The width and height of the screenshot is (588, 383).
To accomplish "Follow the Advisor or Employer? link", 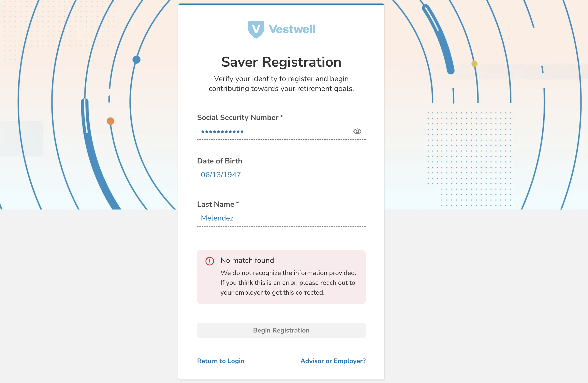I will (333, 361).
